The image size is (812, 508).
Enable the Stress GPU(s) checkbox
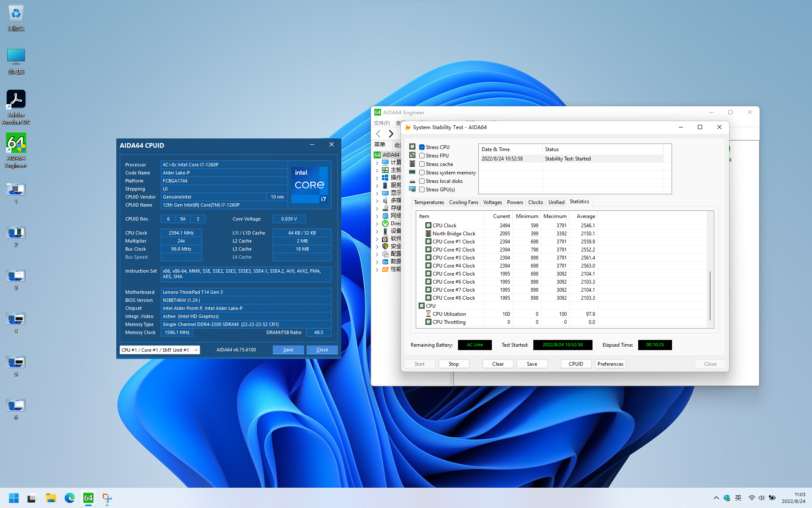coord(422,190)
